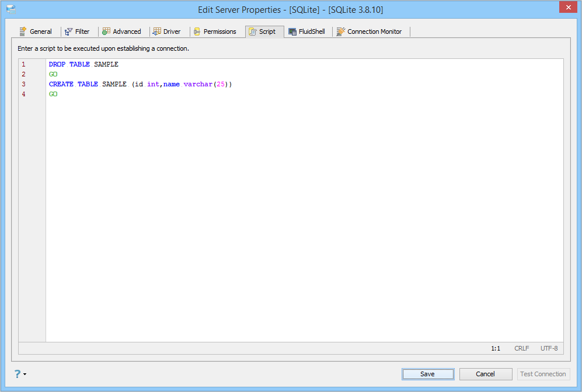The height and width of the screenshot is (392, 582).
Task: Click the application icon in title bar
Action: tap(11, 9)
